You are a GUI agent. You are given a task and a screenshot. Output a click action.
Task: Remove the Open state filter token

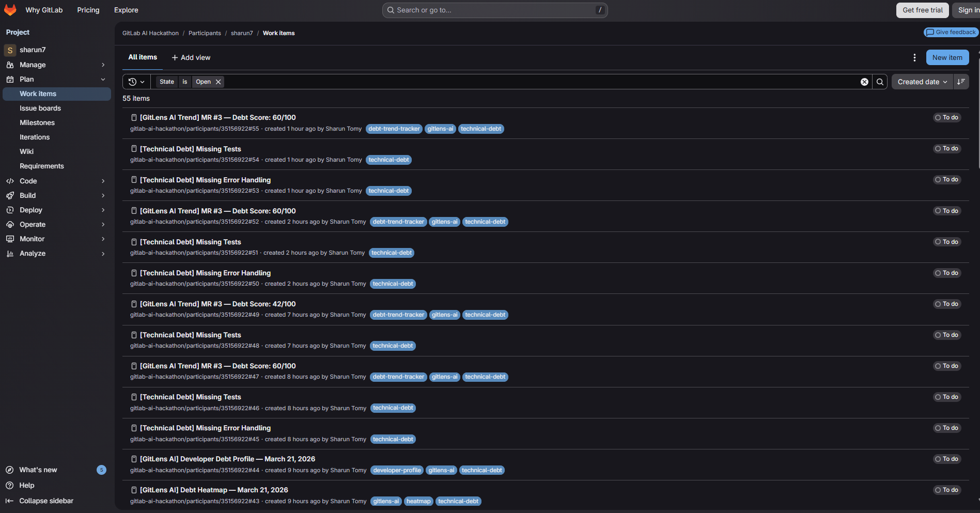click(219, 82)
